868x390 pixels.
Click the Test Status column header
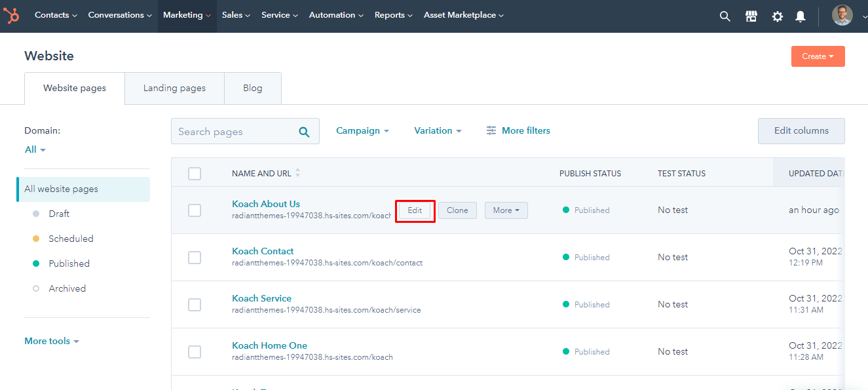click(x=682, y=174)
